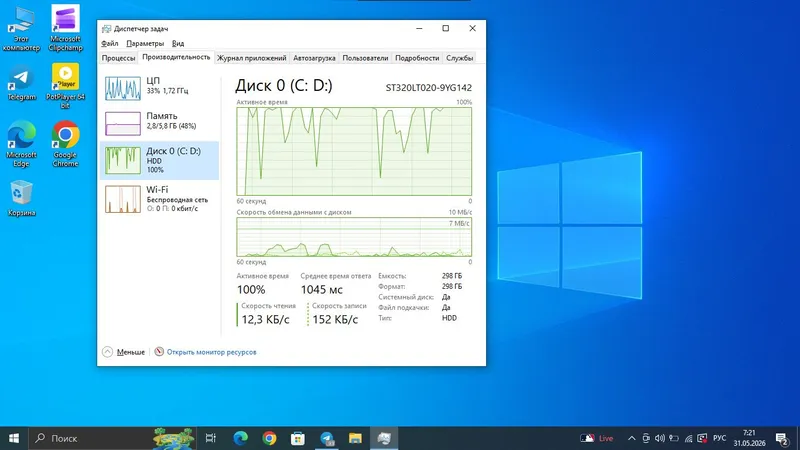Open the notification center icon

[x=782, y=438]
